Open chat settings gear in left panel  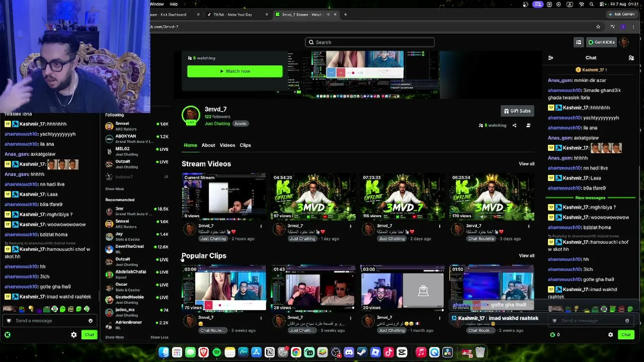point(74,335)
